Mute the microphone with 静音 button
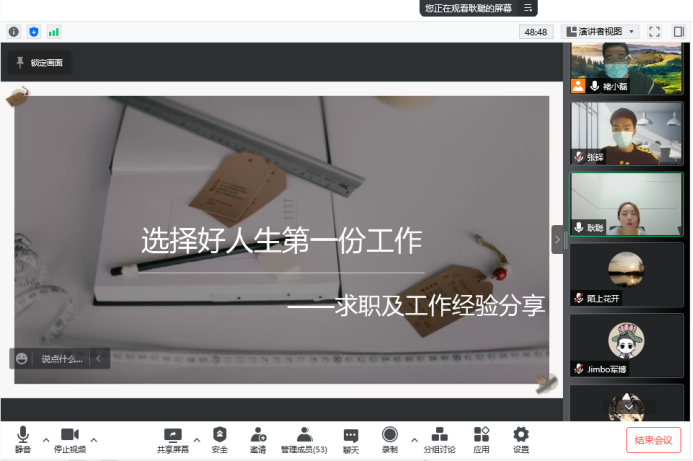The width and height of the screenshot is (693, 461). click(x=22, y=439)
